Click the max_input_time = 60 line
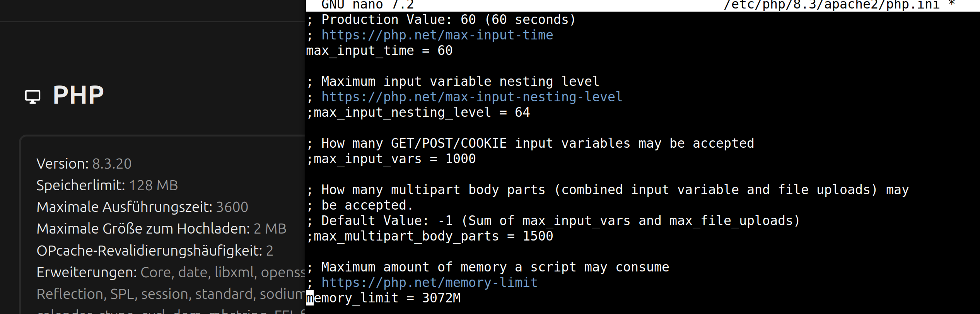This screenshot has height=314, width=980. click(379, 51)
